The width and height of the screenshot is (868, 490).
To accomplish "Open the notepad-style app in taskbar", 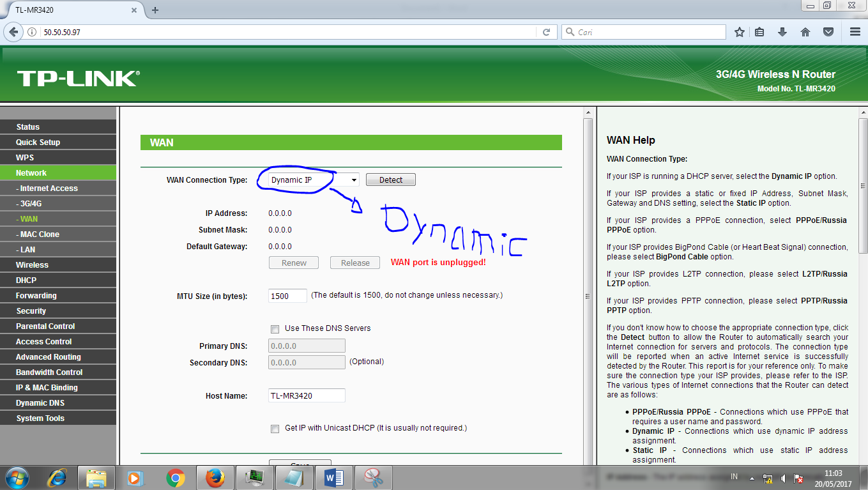I will click(294, 477).
